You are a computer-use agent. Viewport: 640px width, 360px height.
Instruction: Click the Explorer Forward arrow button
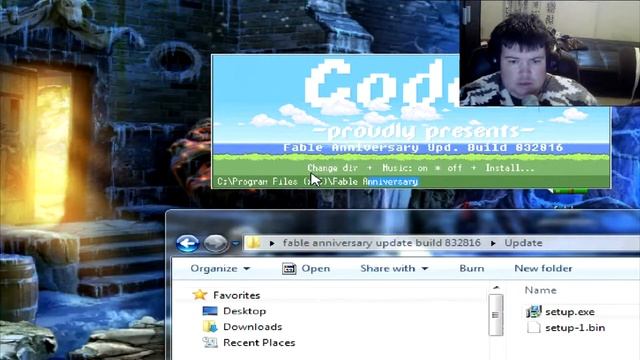(x=216, y=244)
